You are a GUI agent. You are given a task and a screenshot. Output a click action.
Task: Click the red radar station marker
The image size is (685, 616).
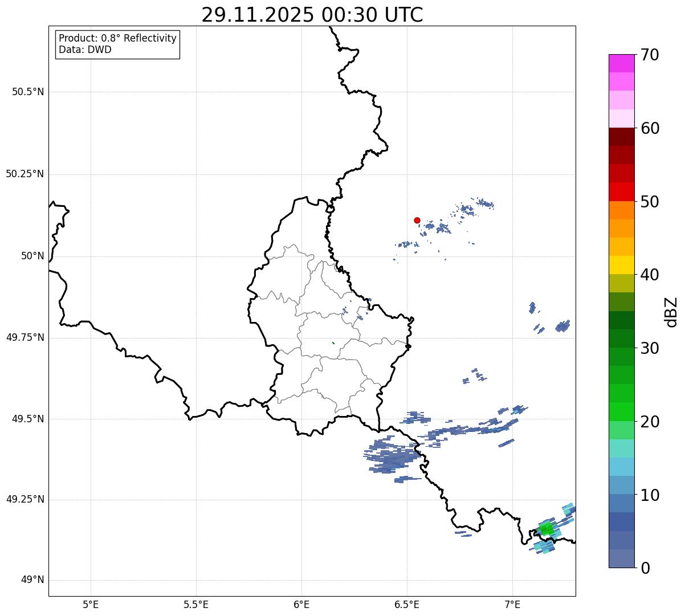click(x=417, y=220)
